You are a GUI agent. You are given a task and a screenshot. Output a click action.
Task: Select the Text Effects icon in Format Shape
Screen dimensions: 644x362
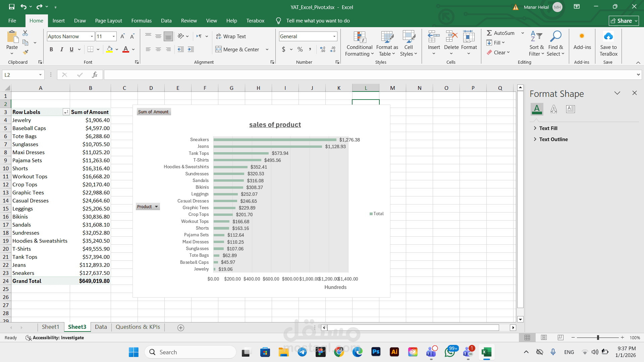[553, 109]
